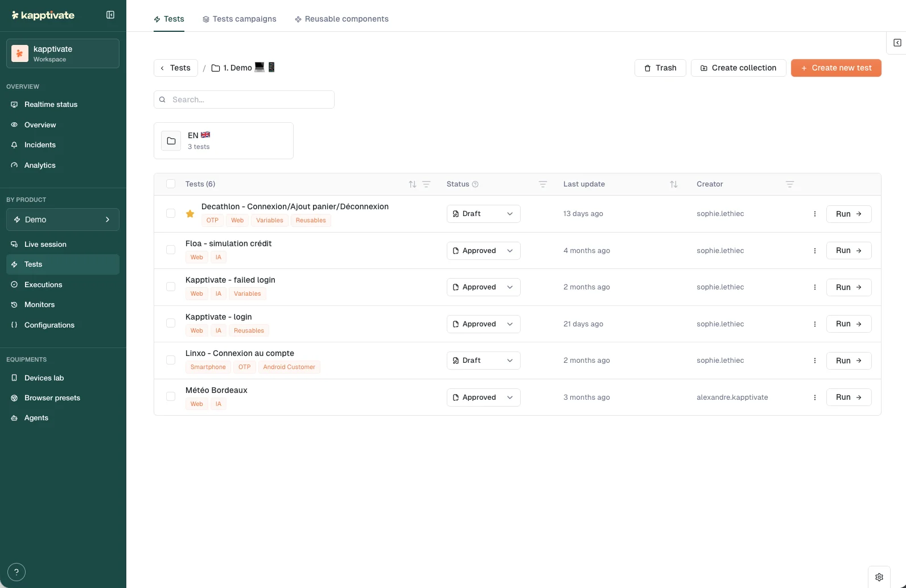Image resolution: width=906 pixels, height=588 pixels.
Task: Open more options for Kapptivate failed login
Action: click(x=815, y=287)
